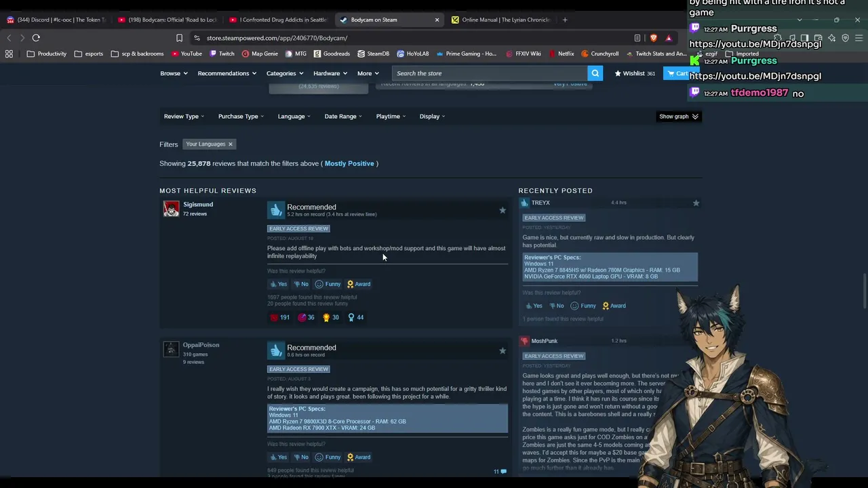Vote No on Sigismund's review
Viewport: 868px width, 488px height.
coord(300,284)
